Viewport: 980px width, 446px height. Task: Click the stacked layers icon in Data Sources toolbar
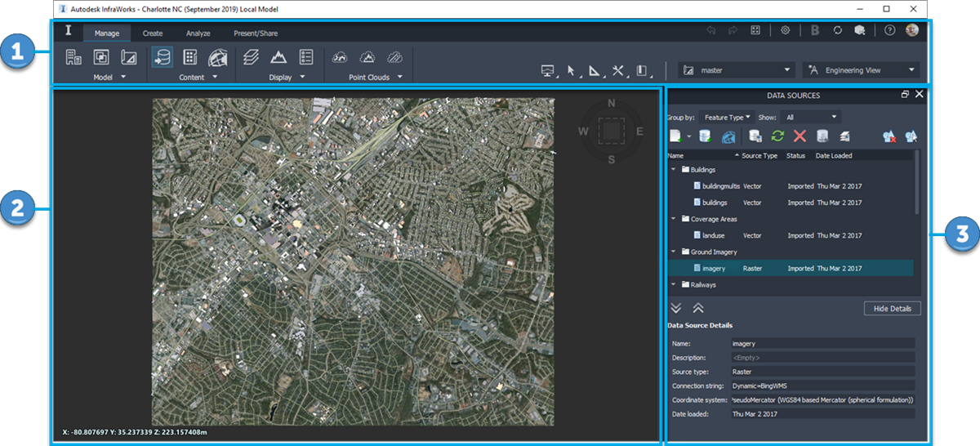[844, 137]
